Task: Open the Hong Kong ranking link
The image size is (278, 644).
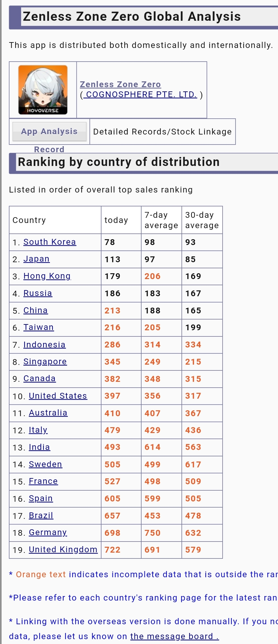Action: [x=47, y=276]
